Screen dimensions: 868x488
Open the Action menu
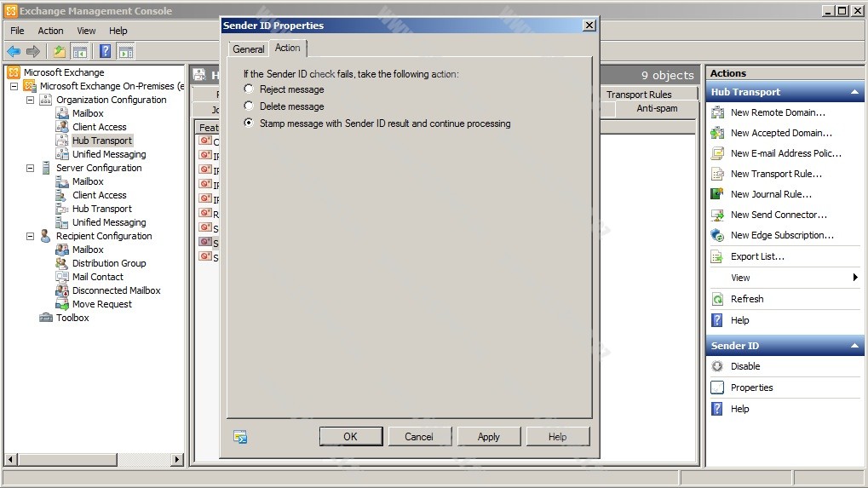pos(50,31)
